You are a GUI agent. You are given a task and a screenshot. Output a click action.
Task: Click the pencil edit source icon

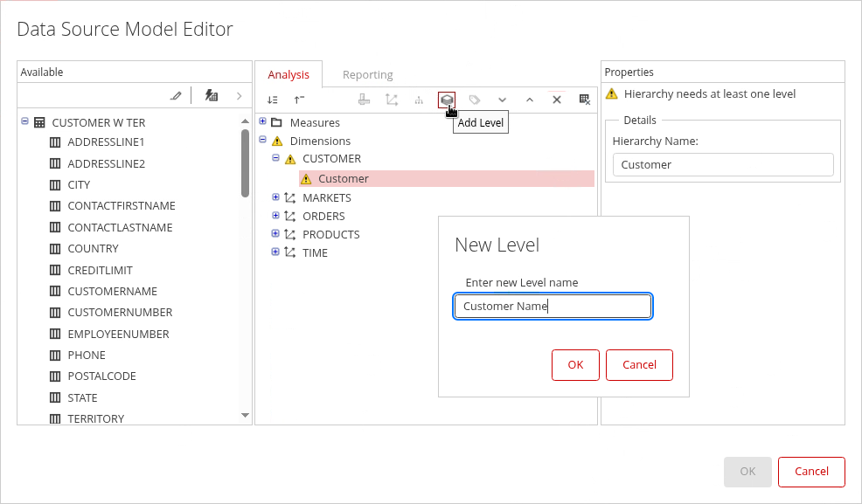pos(177,95)
